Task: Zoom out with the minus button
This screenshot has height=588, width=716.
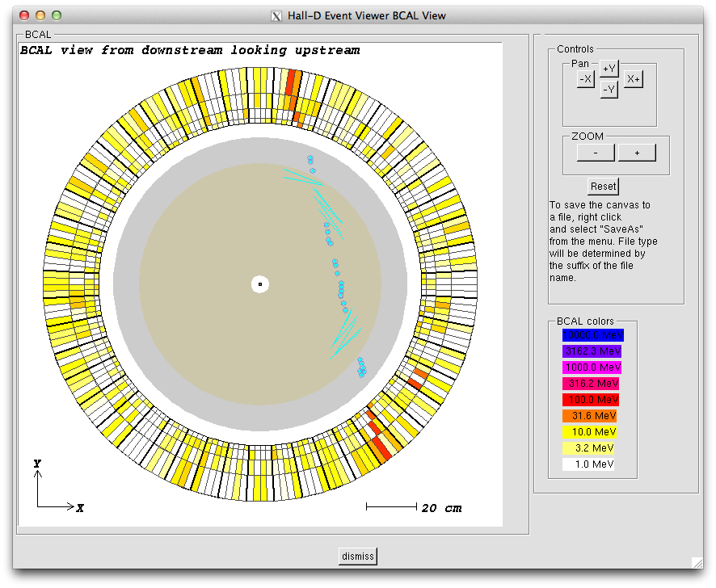Action: [x=596, y=153]
